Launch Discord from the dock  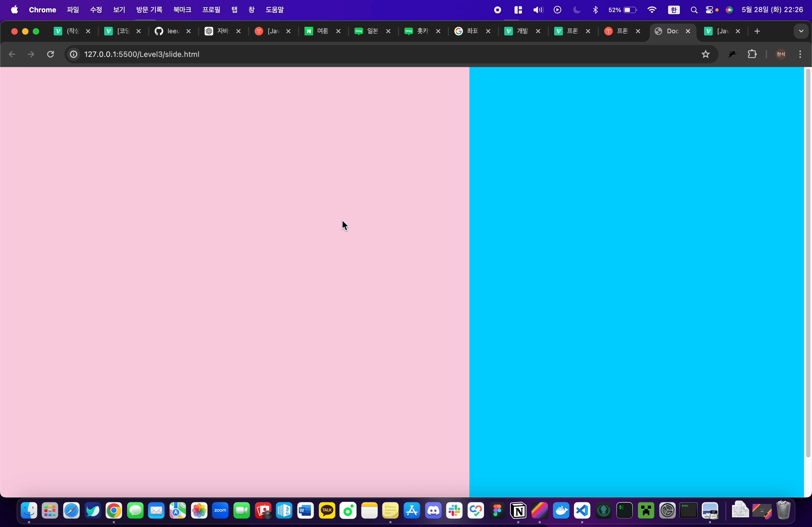pos(433,510)
